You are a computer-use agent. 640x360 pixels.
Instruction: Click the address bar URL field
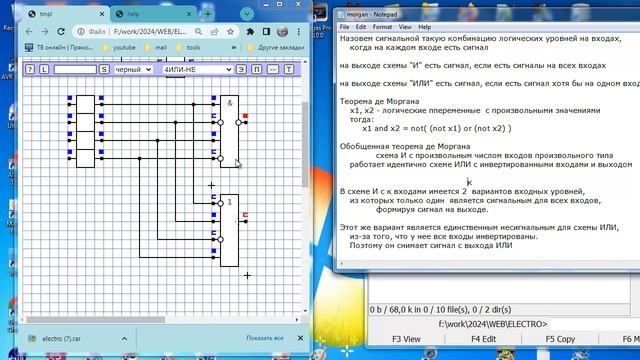click(x=150, y=31)
